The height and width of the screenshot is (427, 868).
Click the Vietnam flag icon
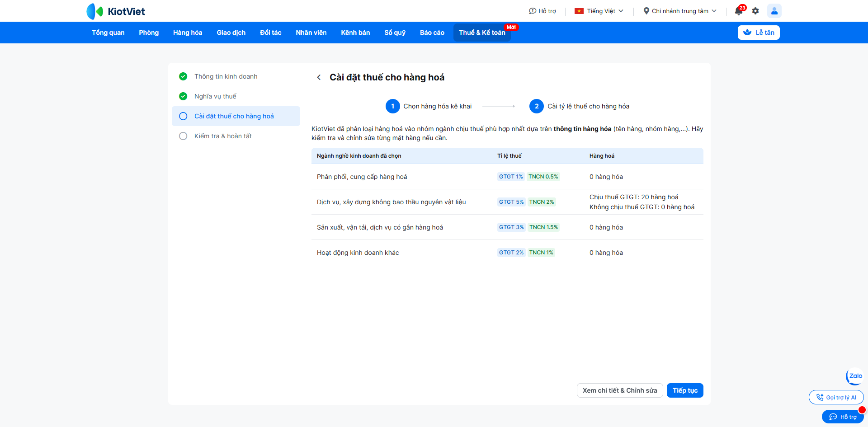pyautogui.click(x=579, y=11)
